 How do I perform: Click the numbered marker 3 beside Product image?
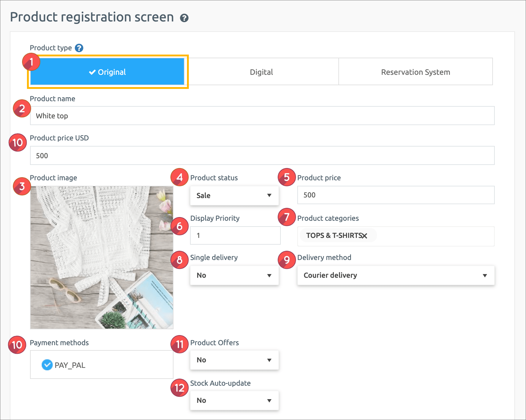pyautogui.click(x=22, y=186)
